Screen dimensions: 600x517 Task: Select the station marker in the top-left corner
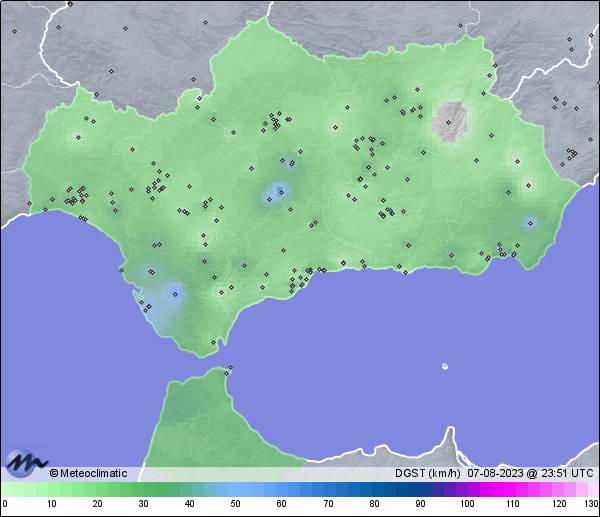15,31
